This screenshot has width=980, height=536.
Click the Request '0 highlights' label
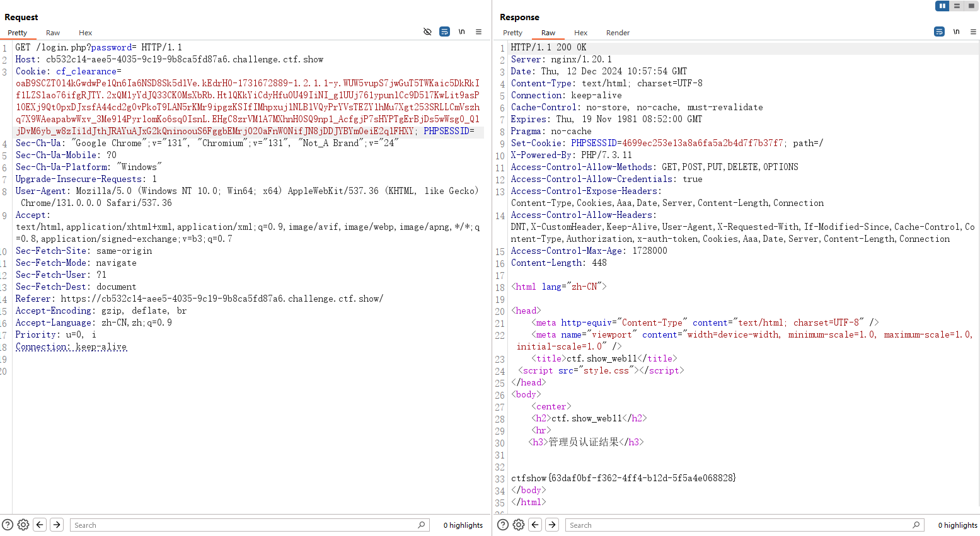click(x=463, y=525)
